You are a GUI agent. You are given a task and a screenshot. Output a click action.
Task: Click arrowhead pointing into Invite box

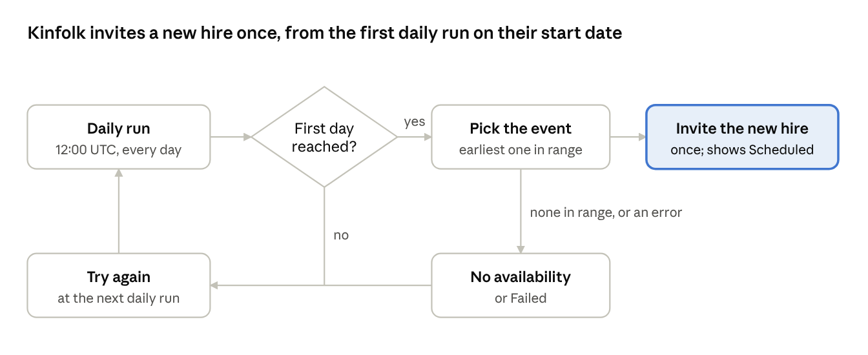tap(642, 137)
